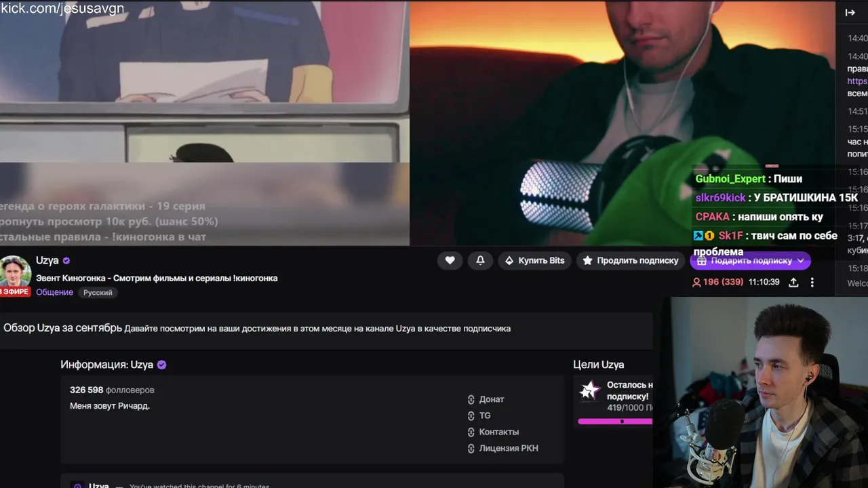Viewport: 868px width, 488px height.
Task: Click the Меня зовут Ричард bio text
Action: tap(110, 406)
